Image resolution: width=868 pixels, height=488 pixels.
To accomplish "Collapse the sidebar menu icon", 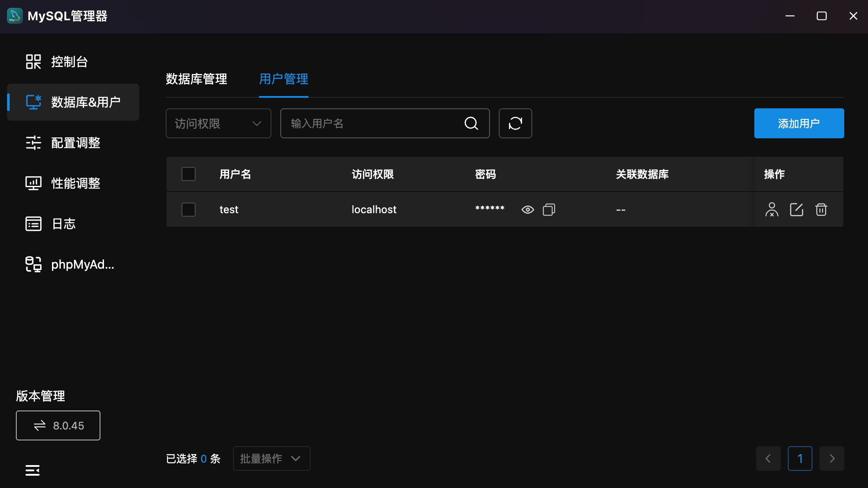I will coord(33,470).
